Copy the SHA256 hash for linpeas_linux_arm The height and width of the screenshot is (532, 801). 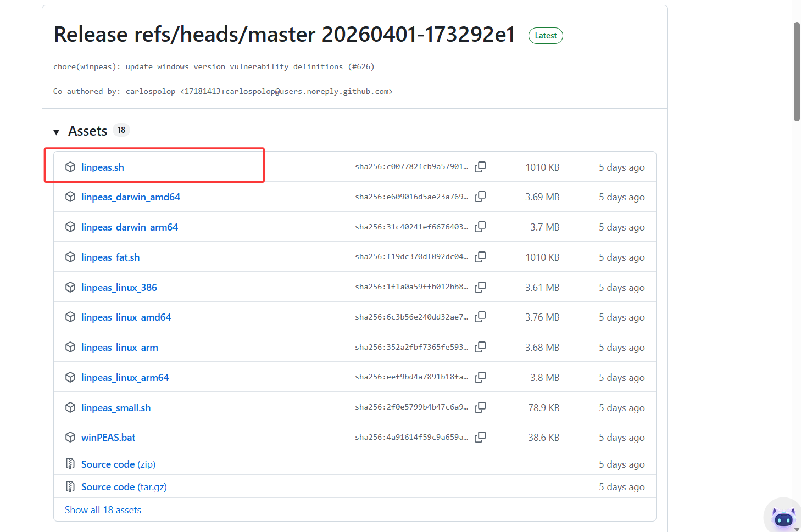480,347
